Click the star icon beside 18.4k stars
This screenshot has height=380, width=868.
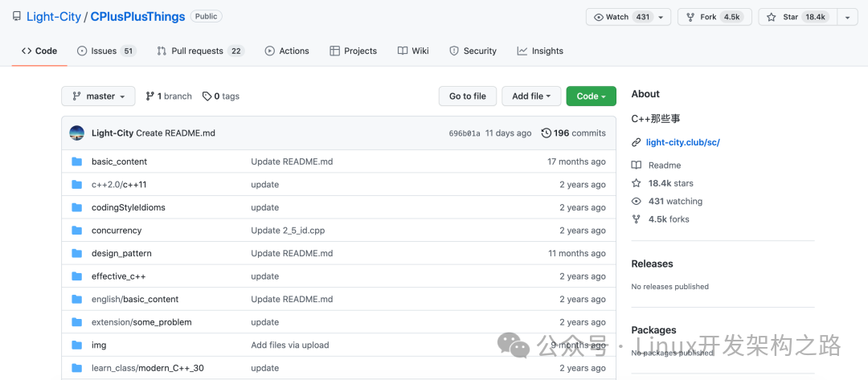click(637, 183)
